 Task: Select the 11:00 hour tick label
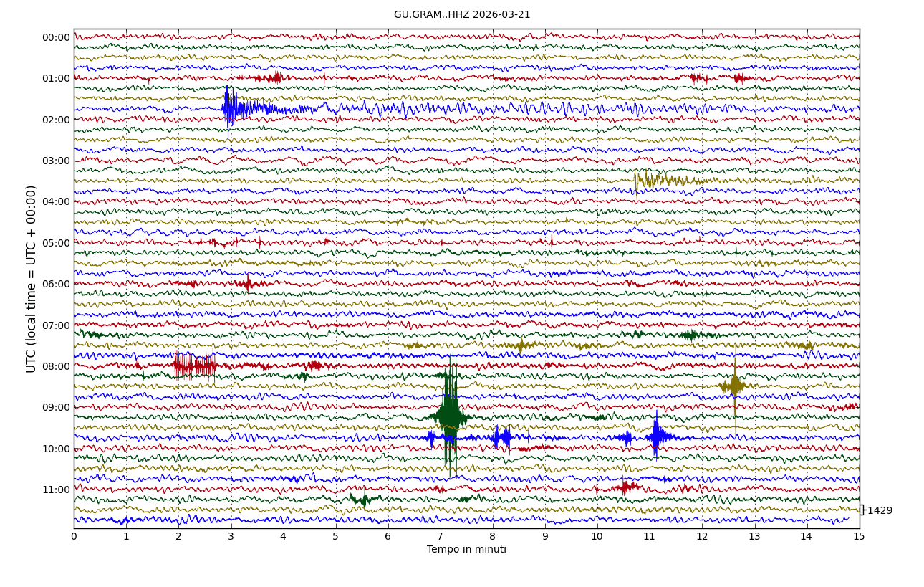(56, 490)
